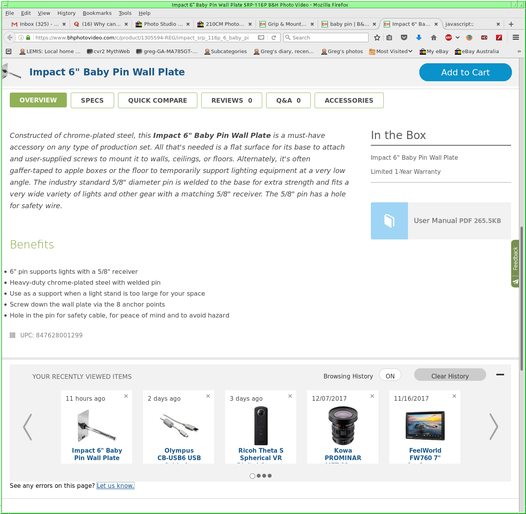This screenshot has height=514, width=526.
Task: Open the Bookmarks menu
Action: [x=97, y=13]
